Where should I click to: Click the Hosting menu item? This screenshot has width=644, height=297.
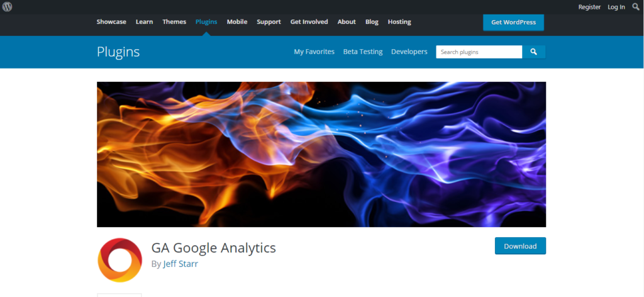399,22
